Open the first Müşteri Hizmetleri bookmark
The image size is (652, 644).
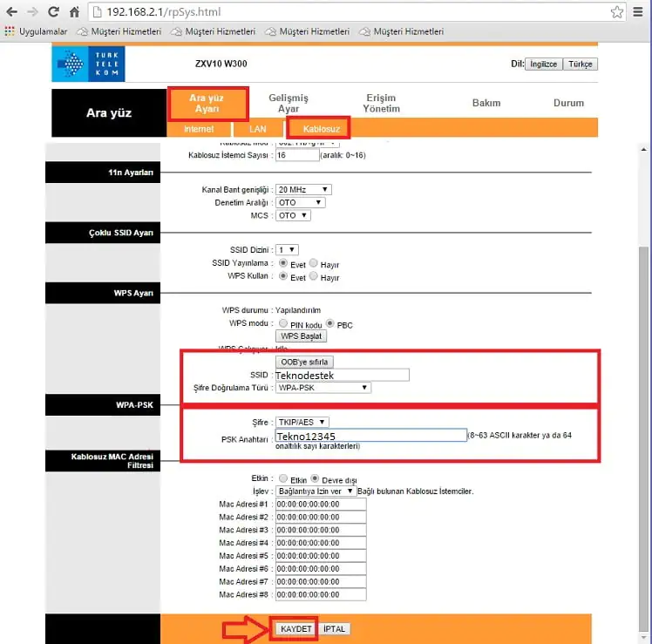tap(119, 31)
